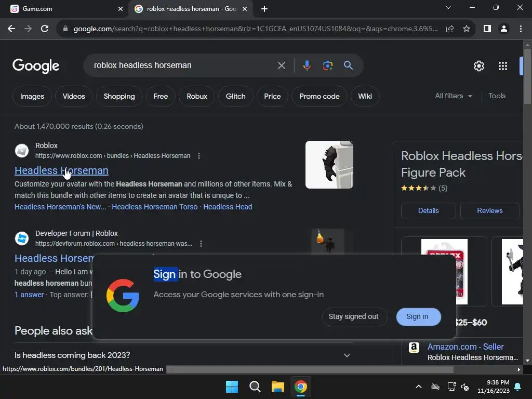Click the horizontal page scrollbar
The width and height of the screenshot is (532, 399).
point(310,369)
